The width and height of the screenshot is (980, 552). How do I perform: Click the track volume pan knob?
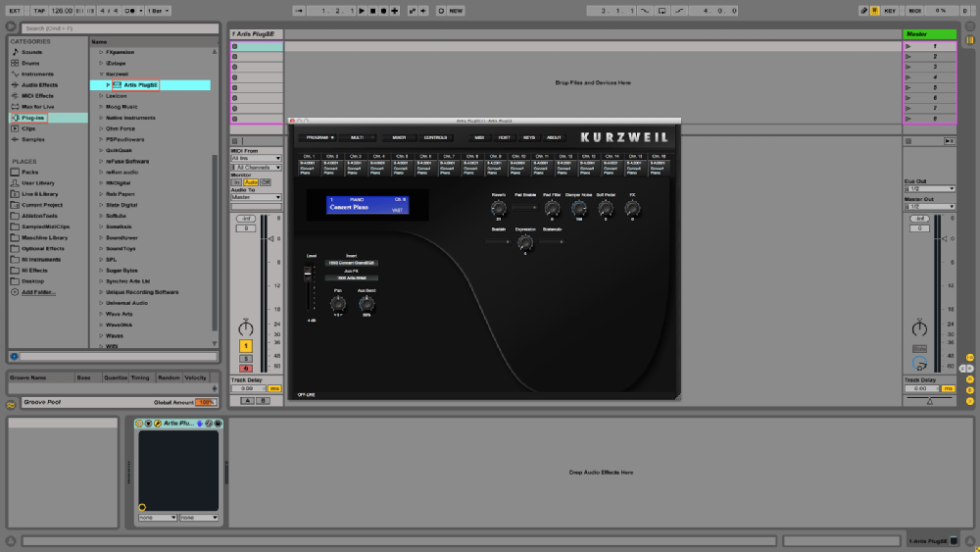[x=245, y=328]
